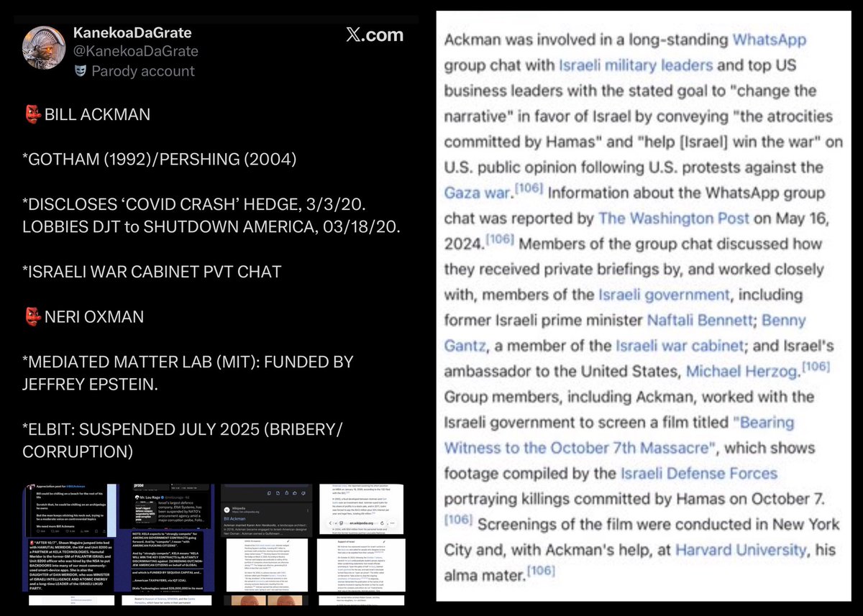The image size is (863, 616).
Task: Open the Michael Herzog link
Action: [741, 371]
